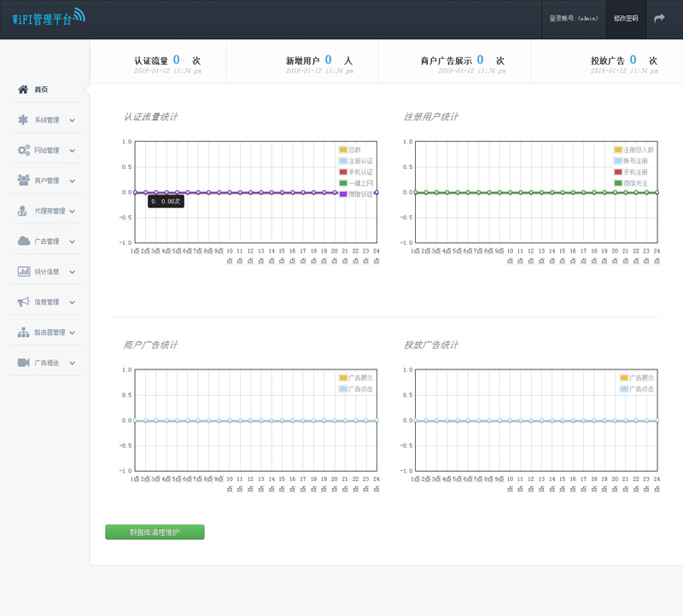The image size is (683, 616).
Task: Click the 认证流量统计 chart title
Action: click(151, 117)
